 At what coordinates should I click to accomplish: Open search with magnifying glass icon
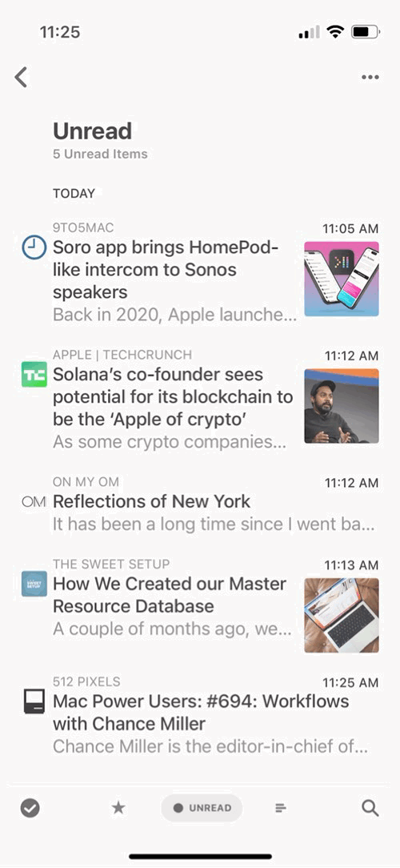tap(370, 808)
